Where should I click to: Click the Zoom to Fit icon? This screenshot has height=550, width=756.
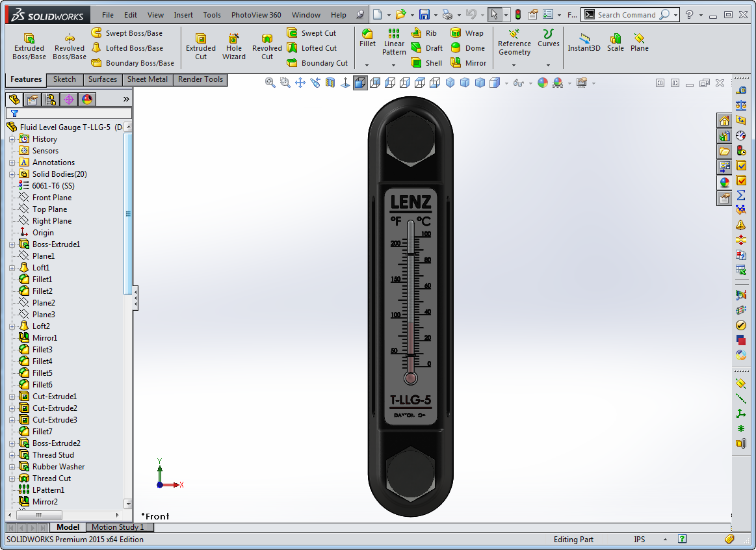[270, 83]
